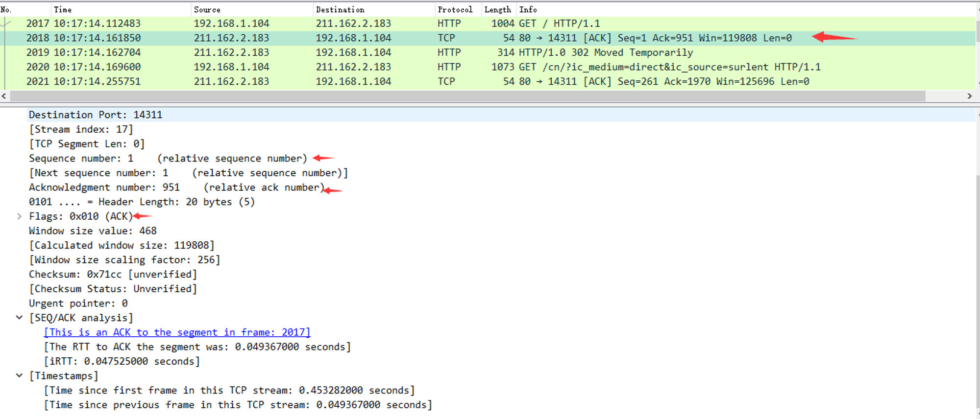
Task: Select the RTT to ACK 0.049367000 field
Action: click(197, 347)
